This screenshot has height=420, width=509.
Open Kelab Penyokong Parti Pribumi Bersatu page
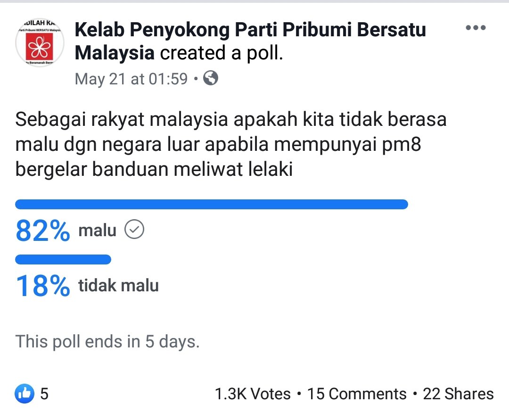pos(250,30)
